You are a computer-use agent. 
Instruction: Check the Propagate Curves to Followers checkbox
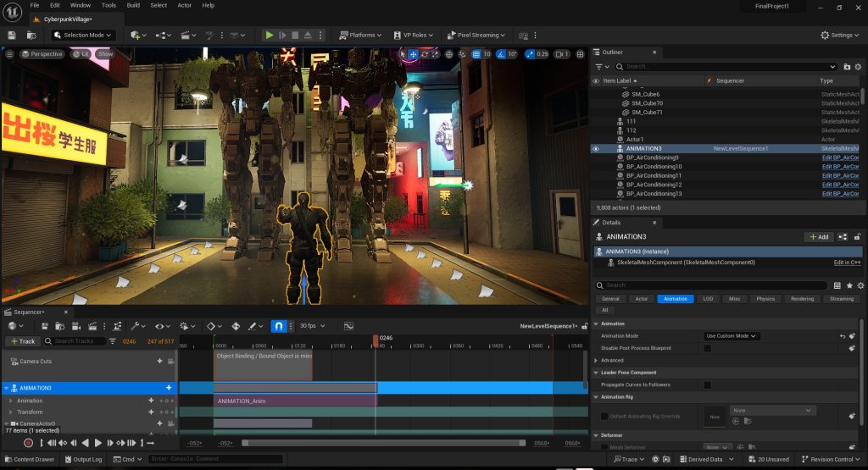point(708,384)
